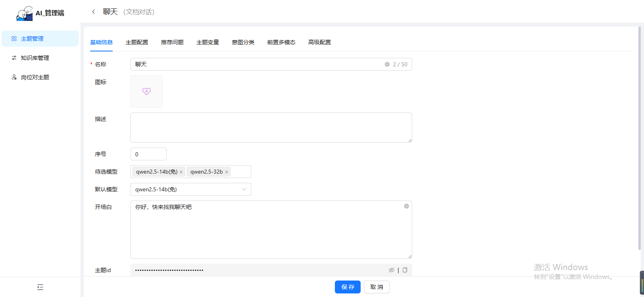Toggle visibility of the 主题id value
644x297 pixels.
391,270
